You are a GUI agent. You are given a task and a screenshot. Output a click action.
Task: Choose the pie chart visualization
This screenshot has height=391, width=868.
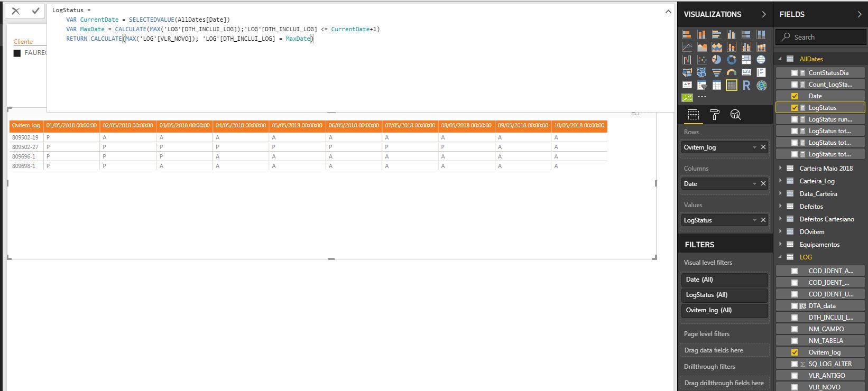[717, 60]
